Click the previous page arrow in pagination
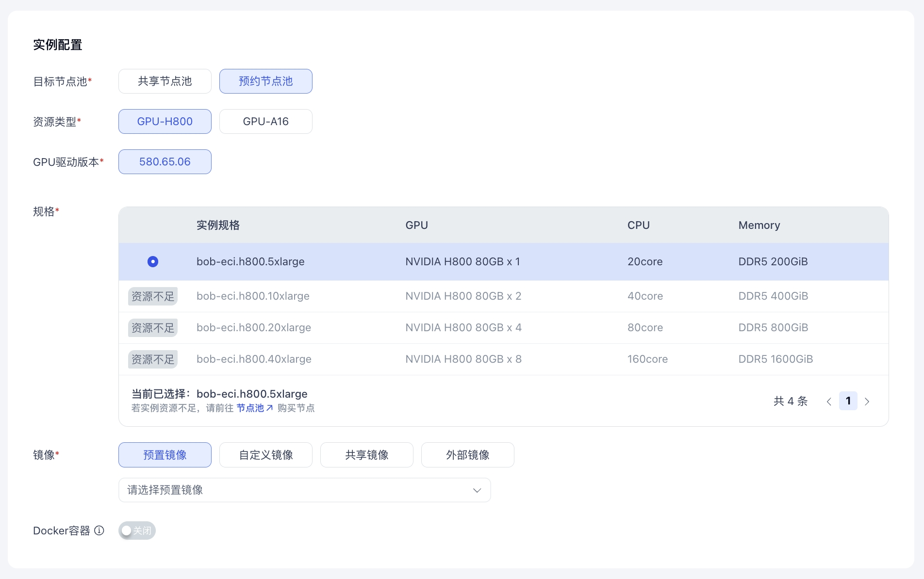This screenshot has width=924, height=579. [829, 402]
